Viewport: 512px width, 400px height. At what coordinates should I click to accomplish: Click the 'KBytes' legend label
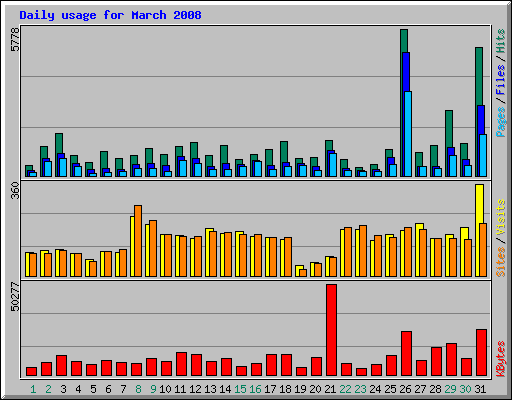pos(501,359)
